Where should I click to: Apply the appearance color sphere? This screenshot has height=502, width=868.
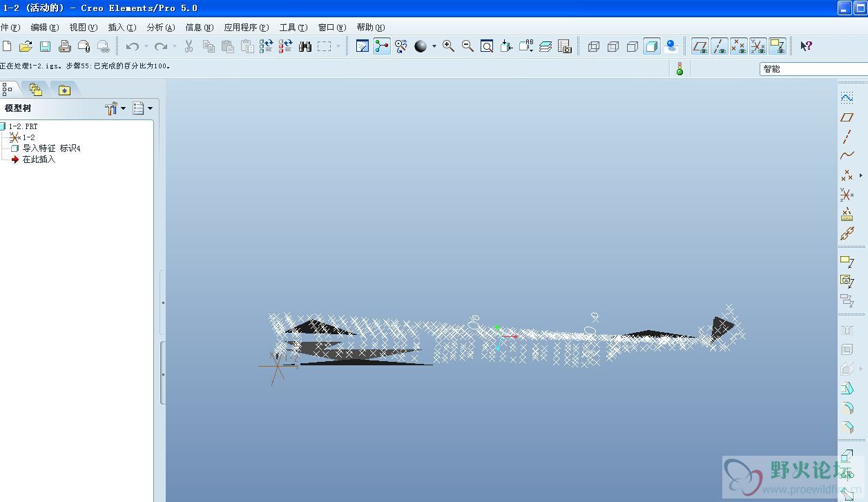(x=421, y=46)
